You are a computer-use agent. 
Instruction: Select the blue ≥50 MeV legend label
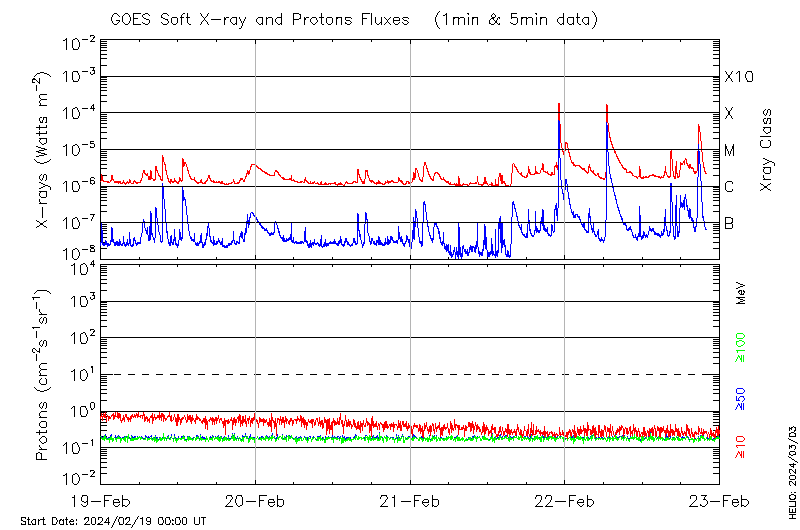(x=742, y=400)
